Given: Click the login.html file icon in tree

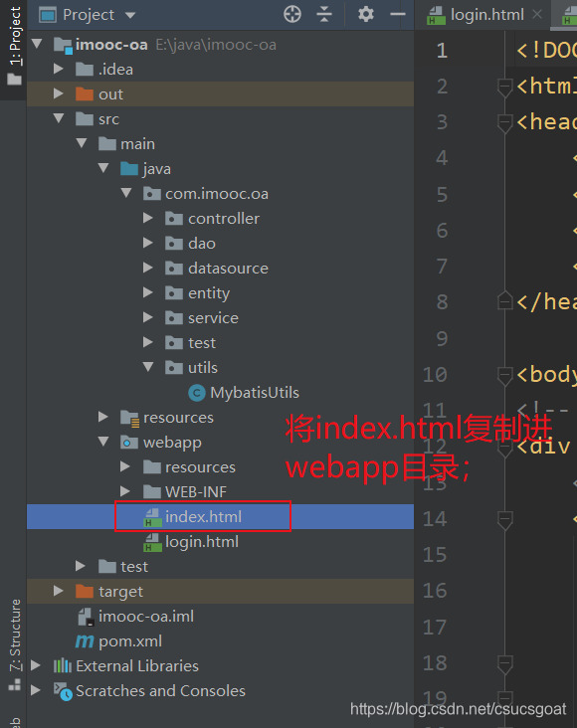Looking at the screenshot, I should (x=152, y=542).
